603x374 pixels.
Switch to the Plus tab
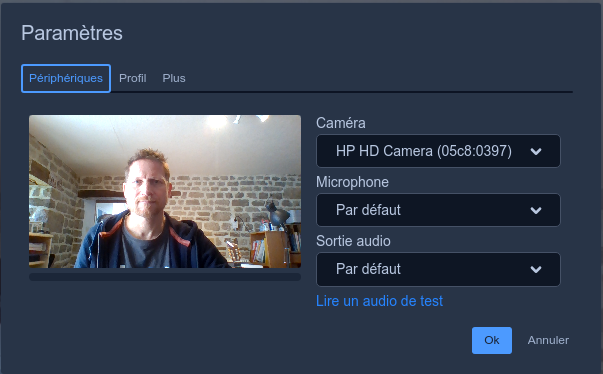174,78
